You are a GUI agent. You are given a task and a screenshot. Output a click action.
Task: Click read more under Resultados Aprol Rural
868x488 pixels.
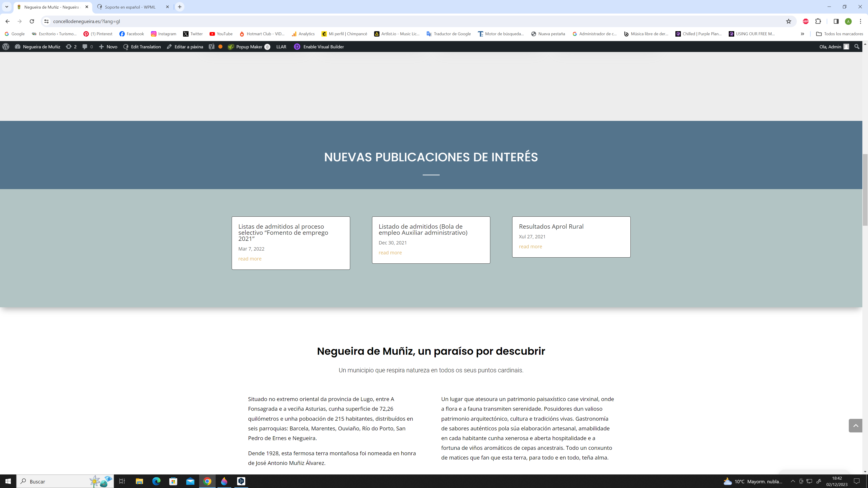[x=530, y=246]
